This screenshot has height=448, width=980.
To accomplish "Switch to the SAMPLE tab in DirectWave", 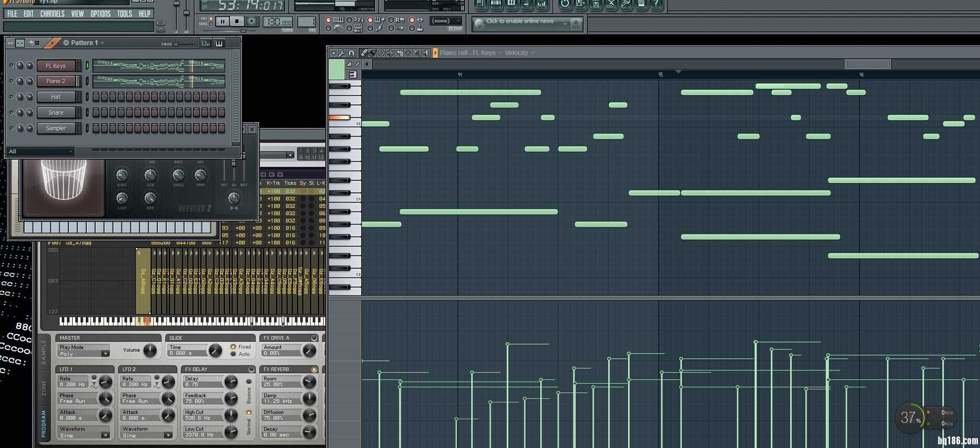I will (44, 351).
